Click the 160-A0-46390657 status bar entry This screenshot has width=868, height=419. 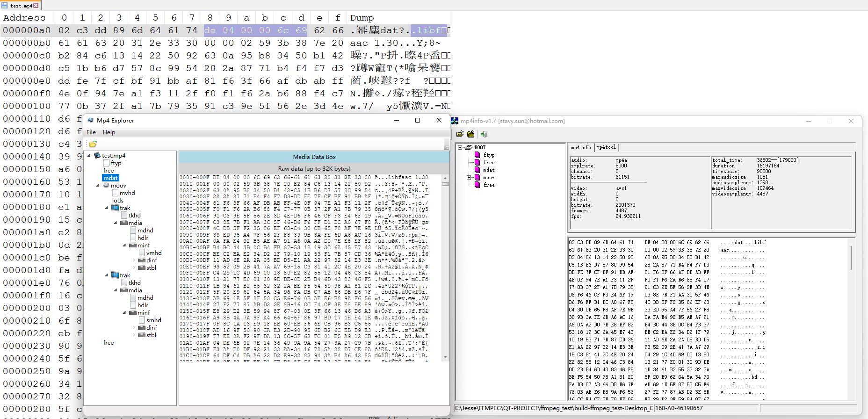point(679,408)
